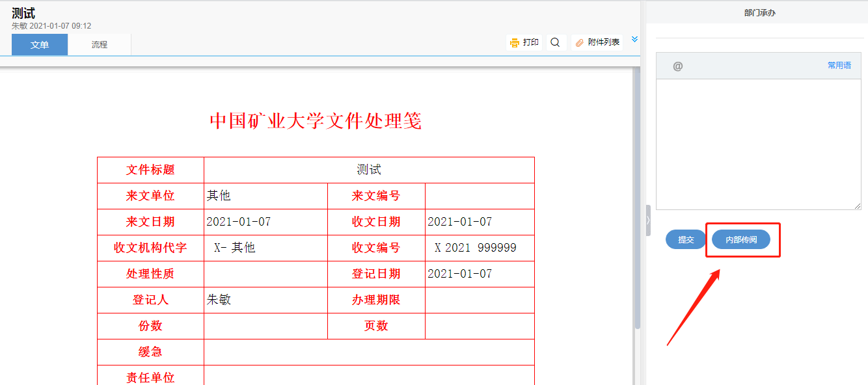
Task: Click the document vertical scrollbar
Action: (x=638, y=198)
